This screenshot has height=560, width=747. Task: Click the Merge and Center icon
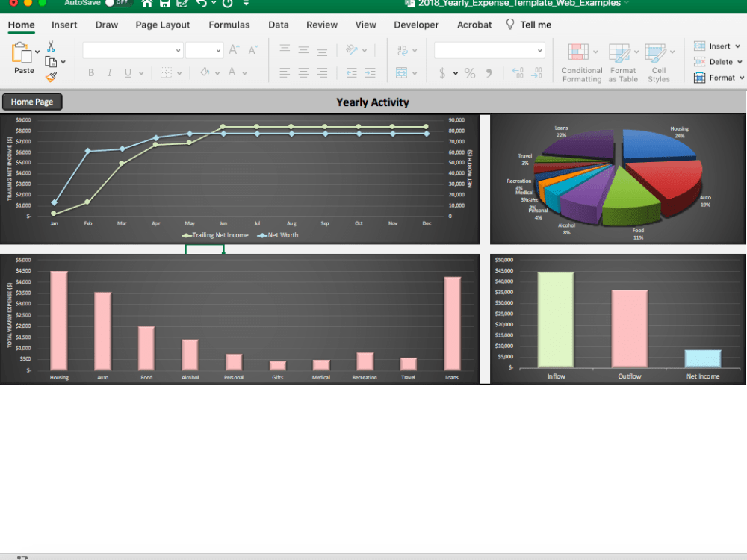(401, 73)
